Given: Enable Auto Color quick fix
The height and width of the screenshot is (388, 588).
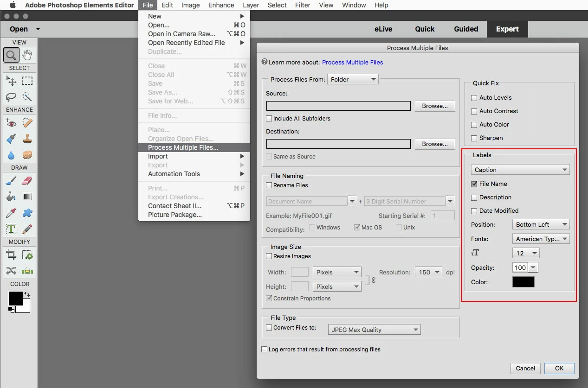Looking at the screenshot, I should (474, 125).
